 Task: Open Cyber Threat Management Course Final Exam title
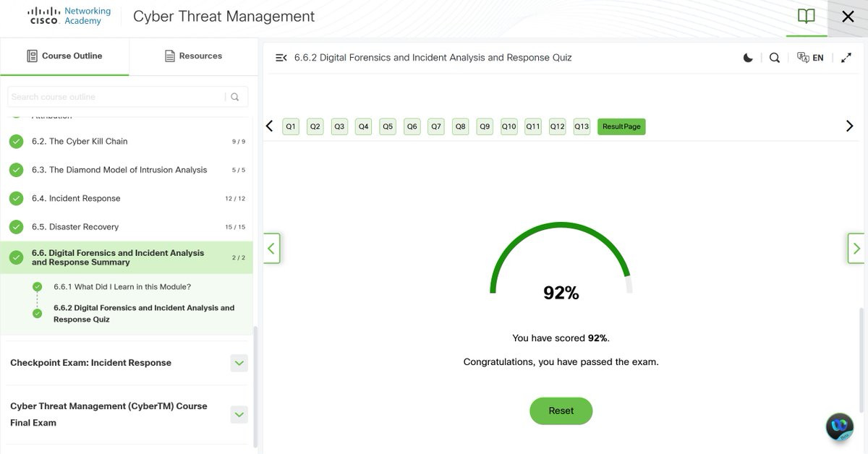tap(109, 414)
